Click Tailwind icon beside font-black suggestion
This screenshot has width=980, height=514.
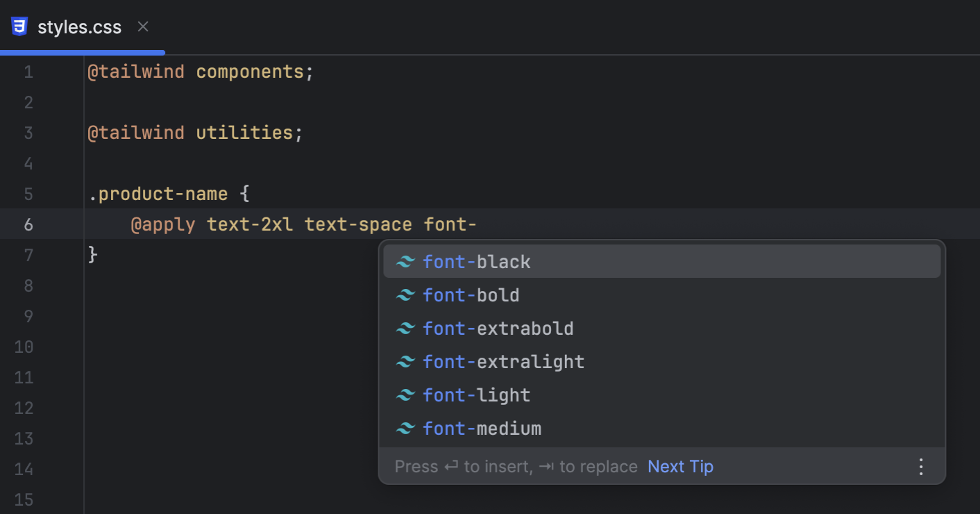click(405, 262)
